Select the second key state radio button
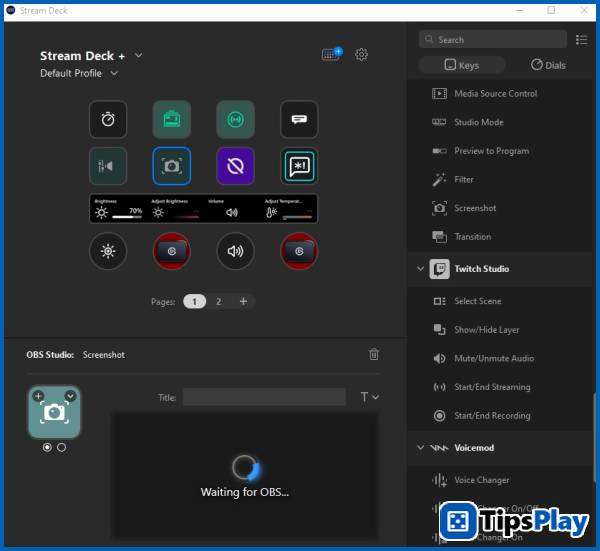Viewport: 600px width, 551px height. pos(62,447)
